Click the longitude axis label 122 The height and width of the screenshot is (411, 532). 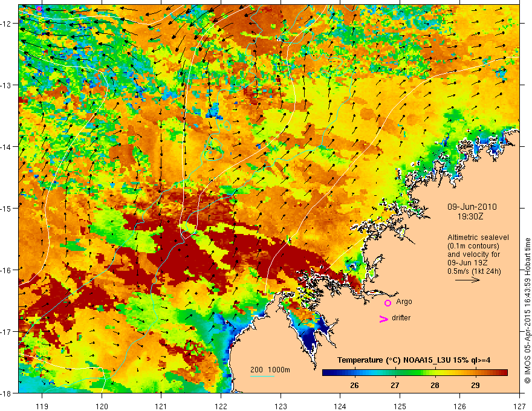click(221, 406)
